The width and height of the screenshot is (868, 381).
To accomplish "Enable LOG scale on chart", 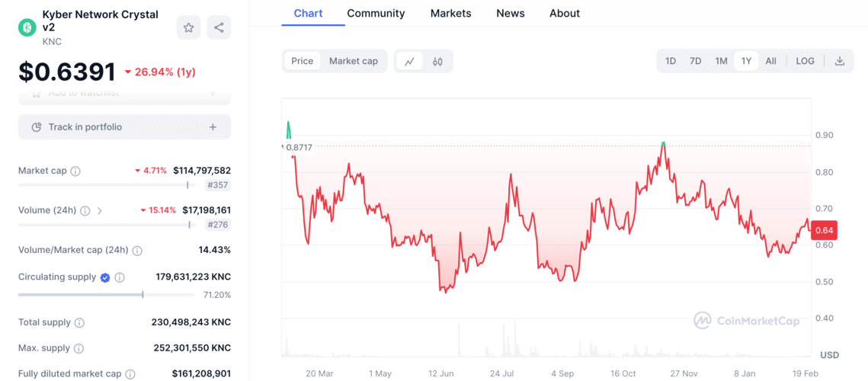I will (805, 61).
